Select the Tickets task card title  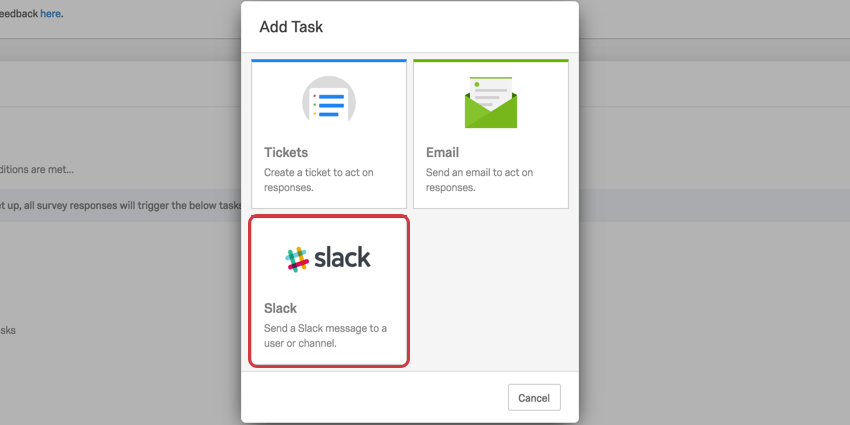[286, 152]
